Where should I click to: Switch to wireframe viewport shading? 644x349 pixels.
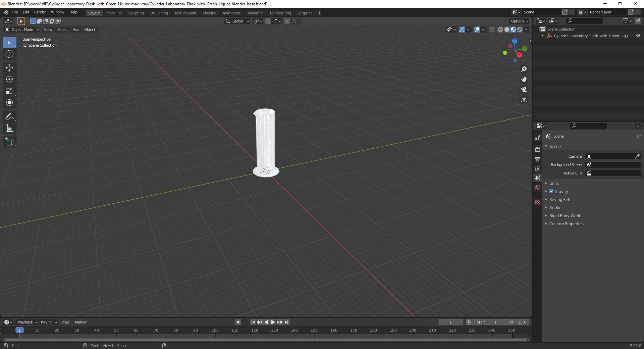(500, 30)
